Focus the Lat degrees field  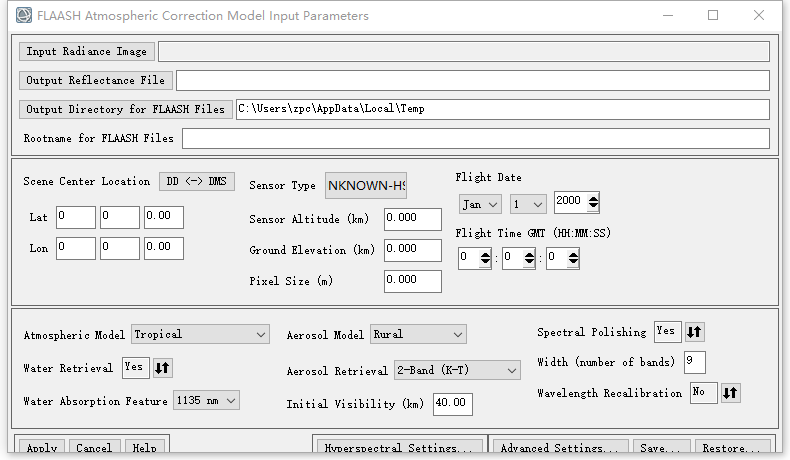76,217
